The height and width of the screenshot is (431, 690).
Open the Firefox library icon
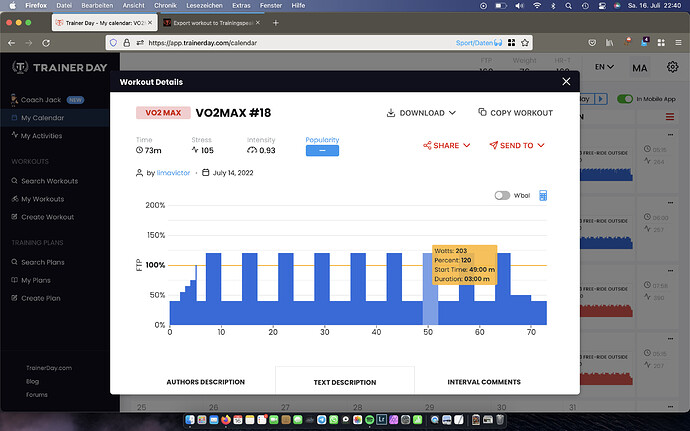(609, 43)
